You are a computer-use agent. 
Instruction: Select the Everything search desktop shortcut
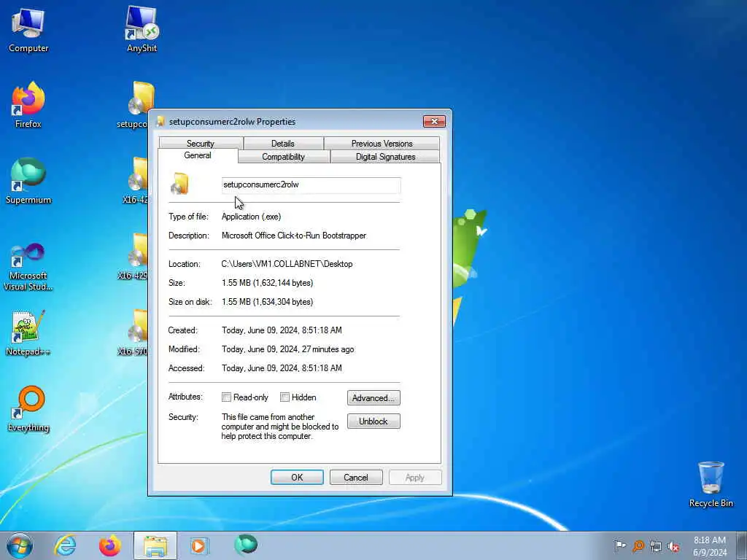[x=28, y=408]
